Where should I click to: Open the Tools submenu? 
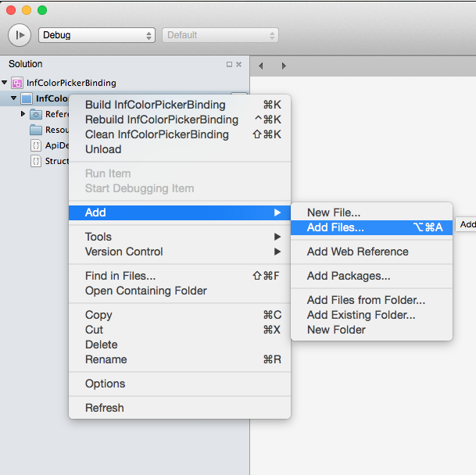(180, 237)
